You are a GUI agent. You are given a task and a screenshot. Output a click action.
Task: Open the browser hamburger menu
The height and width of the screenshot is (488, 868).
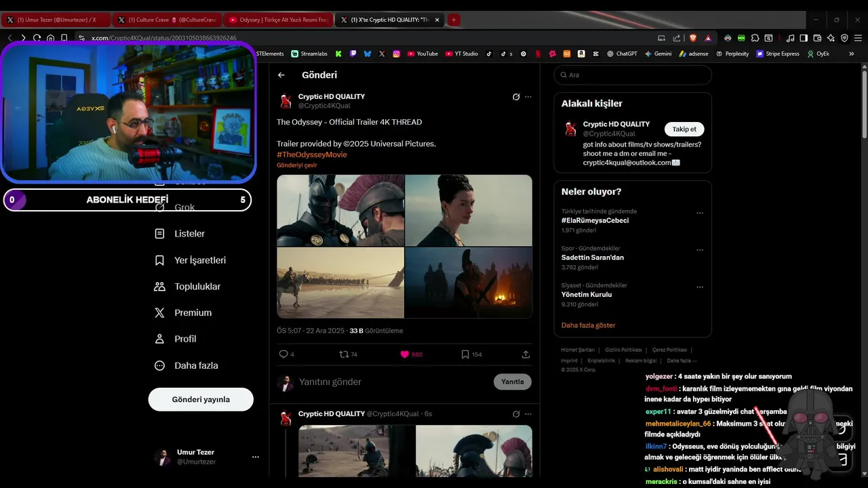coord(858,38)
